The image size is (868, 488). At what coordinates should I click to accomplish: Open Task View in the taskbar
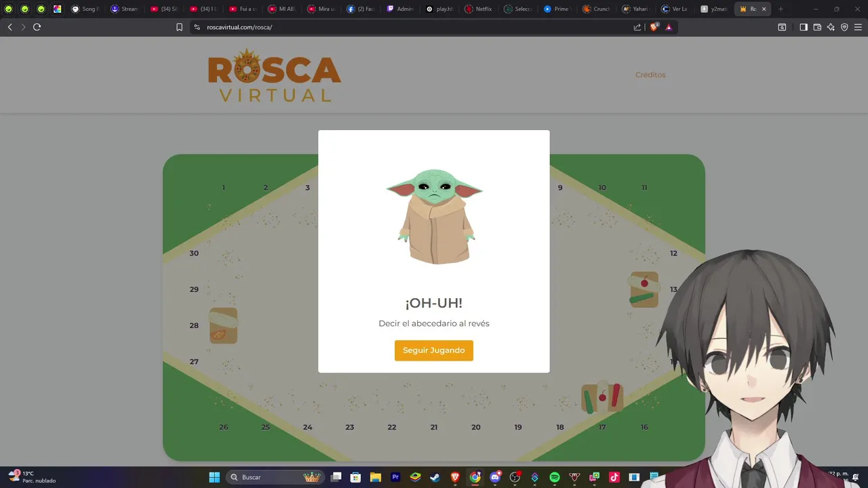point(336,477)
